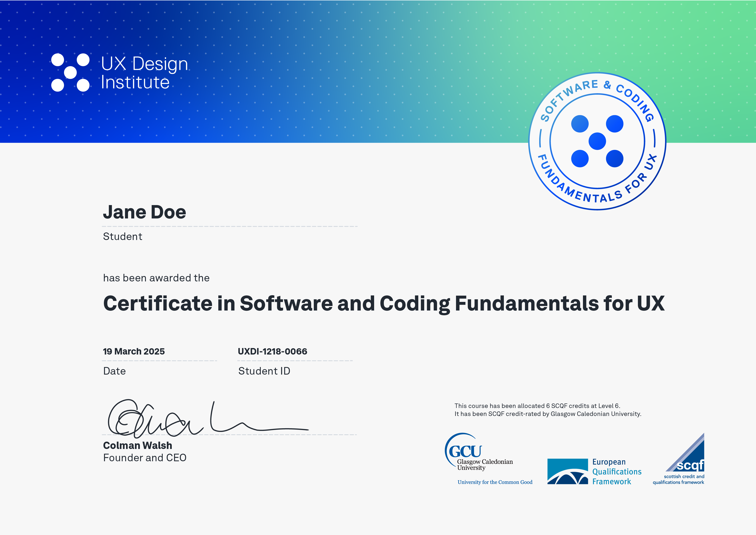Click the date 19 March 2025
The height and width of the screenshot is (535, 756).
[x=134, y=351]
